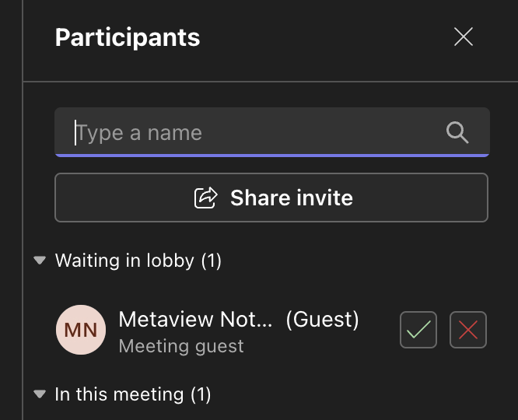The height and width of the screenshot is (420, 518).
Task: Select the In this meeting (1) heading
Action: pos(133,394)
